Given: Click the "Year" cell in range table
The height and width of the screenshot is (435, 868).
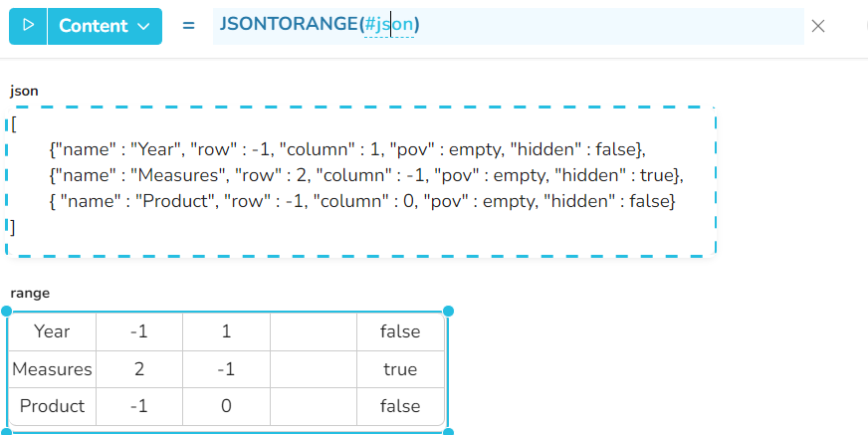Looking at the screenshot, I should (52, 331).
